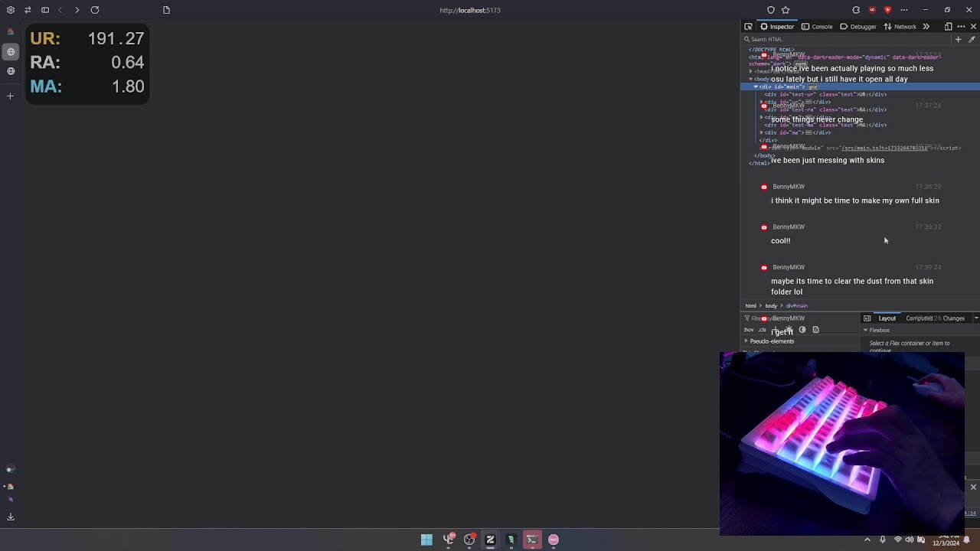The image size is (980, 551).
Task: Click the system tray volume icon
Action: [x=910, y=540]
